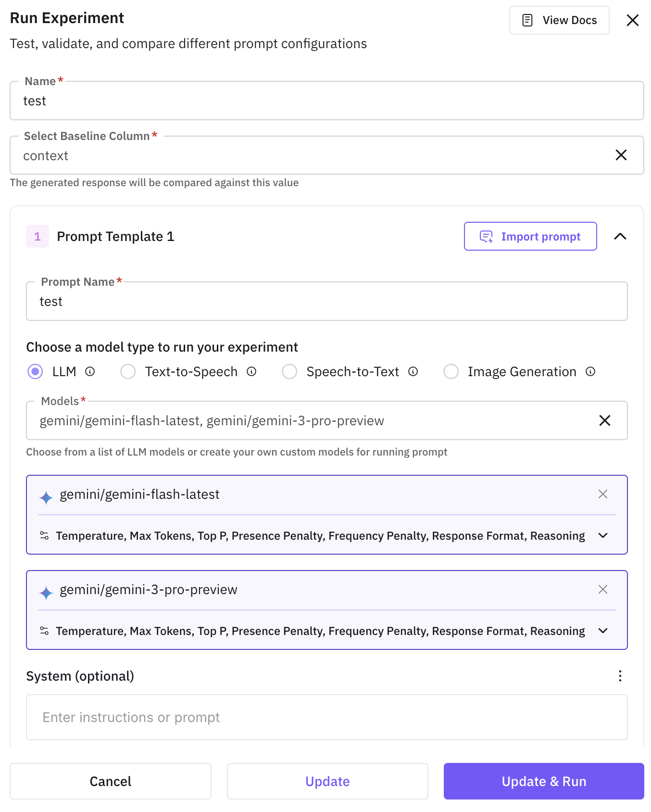This screenshot has height=812, width=651.
Task: Click the System instructions input field
Action: [x=326, y=717]
